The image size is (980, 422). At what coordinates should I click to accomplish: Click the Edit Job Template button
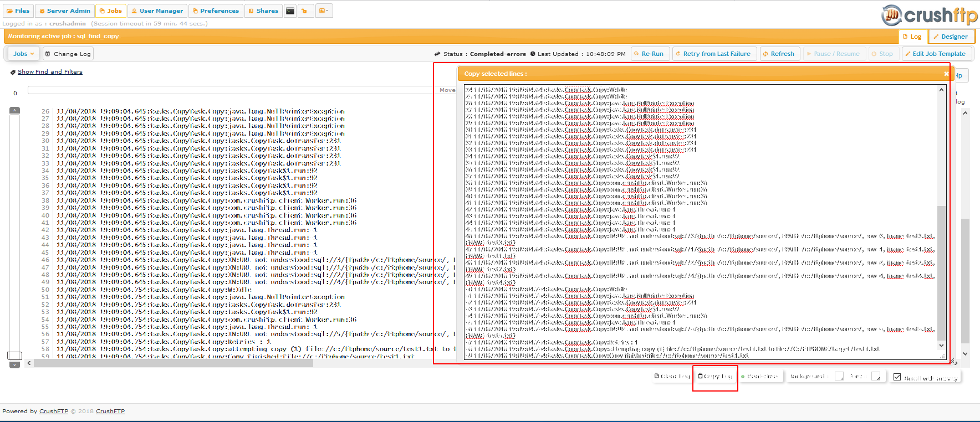pos(937,54)
